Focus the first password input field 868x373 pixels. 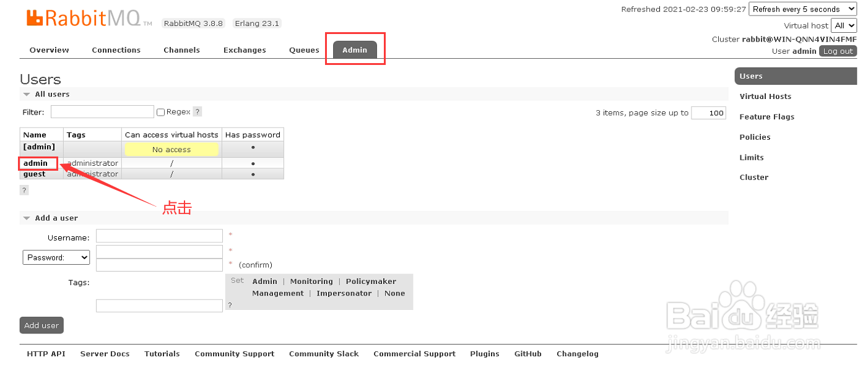click(x=159, y=251)
